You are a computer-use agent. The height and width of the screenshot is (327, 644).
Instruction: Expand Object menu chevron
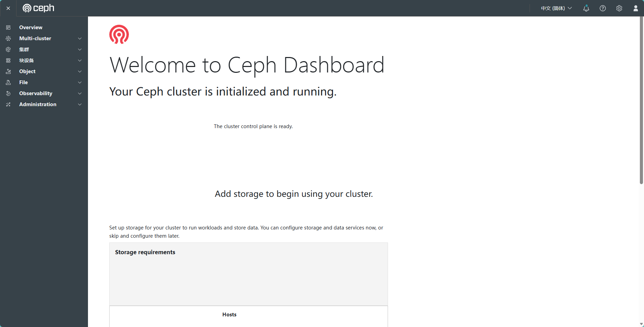(80, 71)
